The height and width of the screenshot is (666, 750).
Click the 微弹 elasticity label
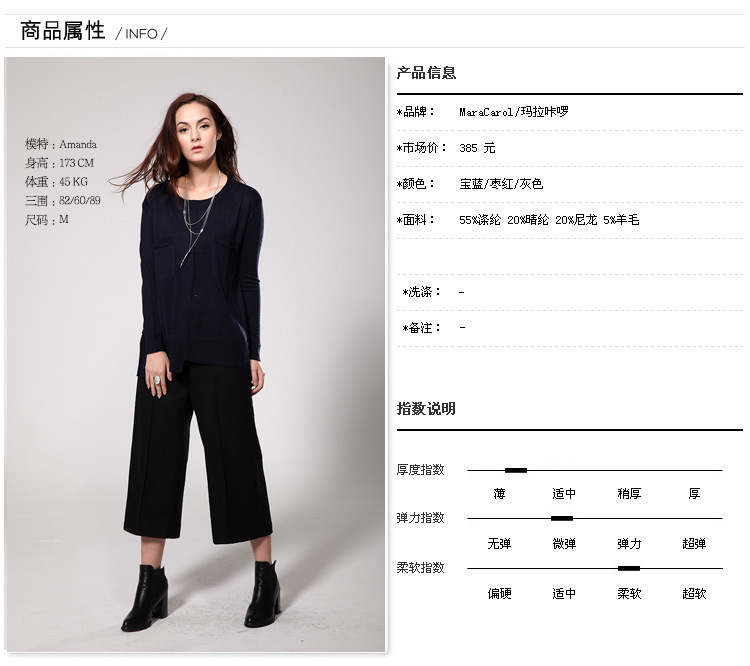[x=564, y=544]
